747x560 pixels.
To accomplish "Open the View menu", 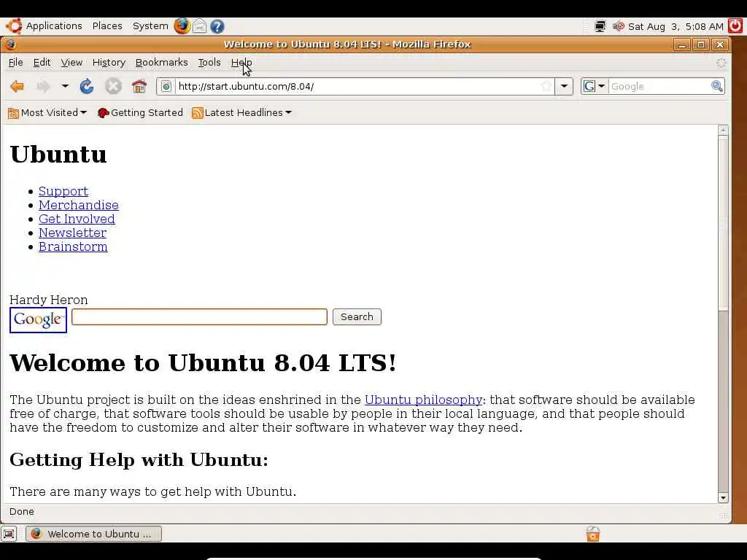I will [x=71, y=63].
